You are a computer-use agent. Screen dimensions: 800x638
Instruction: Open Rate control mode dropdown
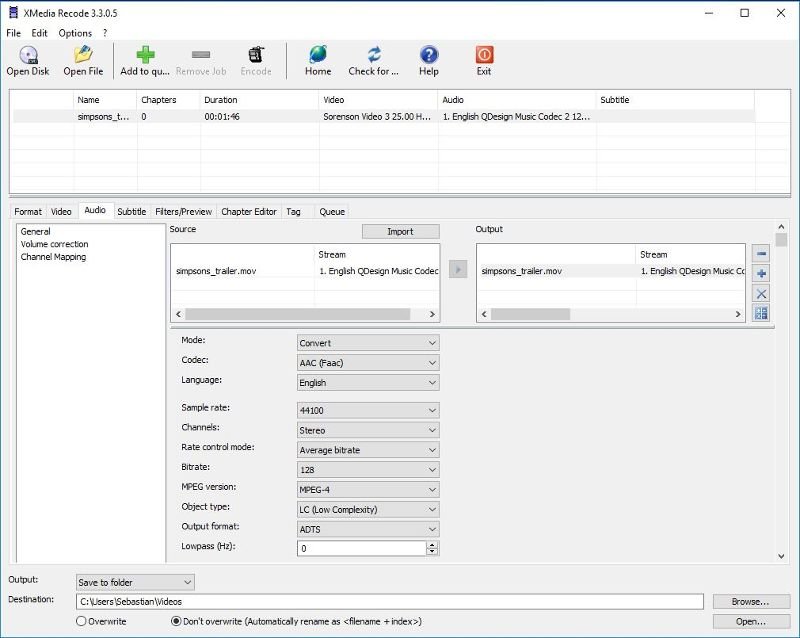pos(368,450)
